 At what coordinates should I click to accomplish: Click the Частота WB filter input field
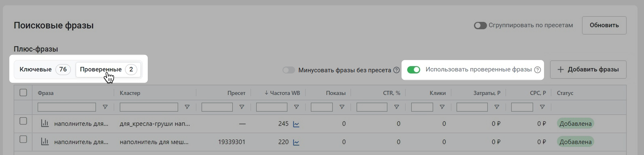[x=272, y=107]
